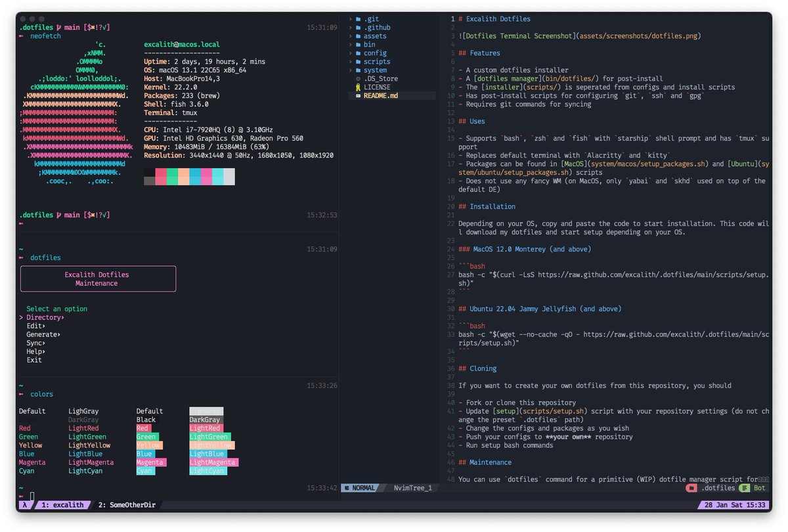788x532 pixels.
Task: Click the green block in neofetch palette
Action: coord(172,177)
